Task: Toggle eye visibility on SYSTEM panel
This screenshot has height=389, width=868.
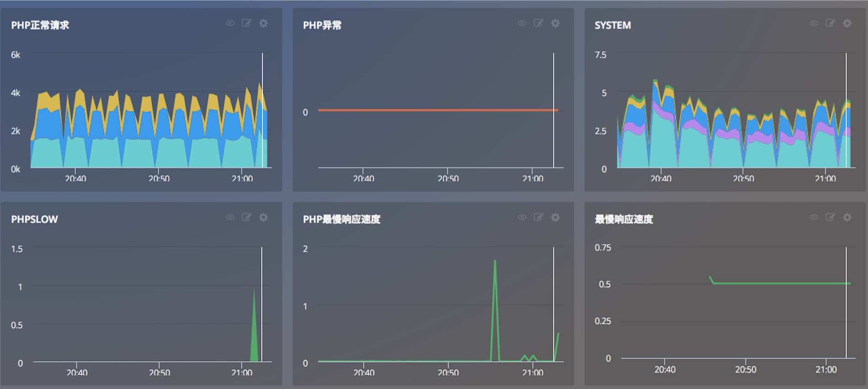Action: coord(814,23)
